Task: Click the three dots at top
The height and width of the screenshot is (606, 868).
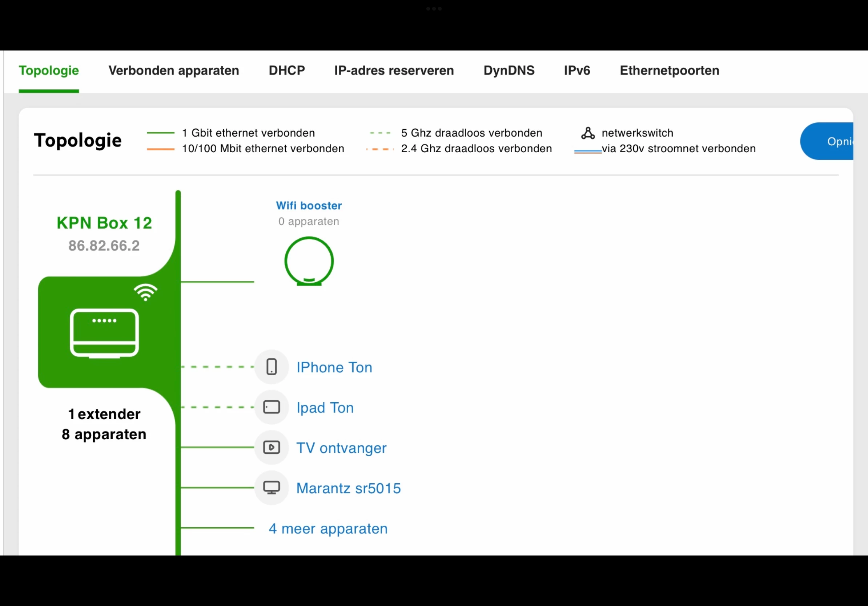Action: coord(434,9)
